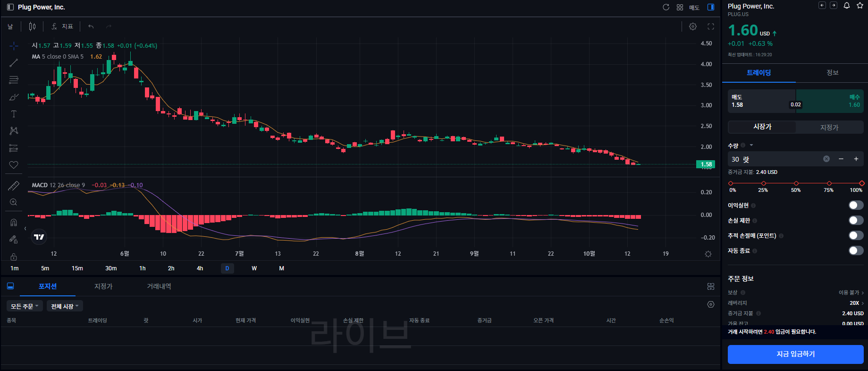Select the trend line drawing tool

click(14, 63)
